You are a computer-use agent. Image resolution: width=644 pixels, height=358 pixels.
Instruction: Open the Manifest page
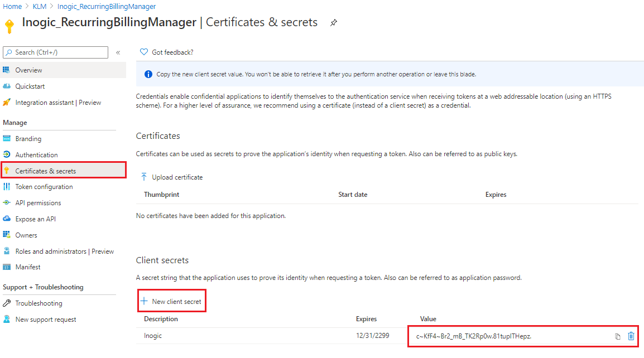pos(28,267)
